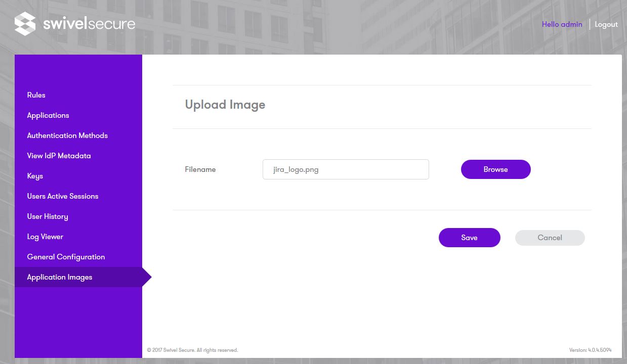Click the Upload Image heading

coord(225,105)
